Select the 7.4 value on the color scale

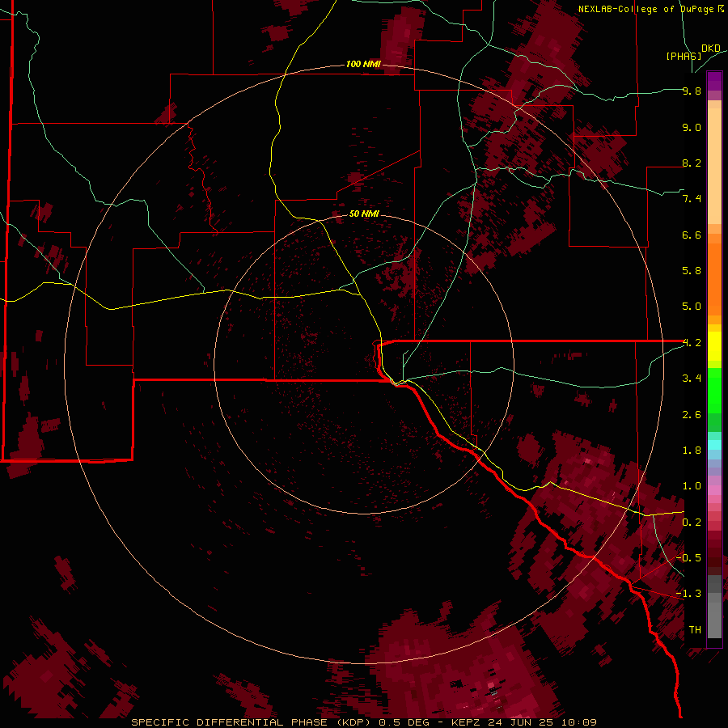tap(692, 199)
